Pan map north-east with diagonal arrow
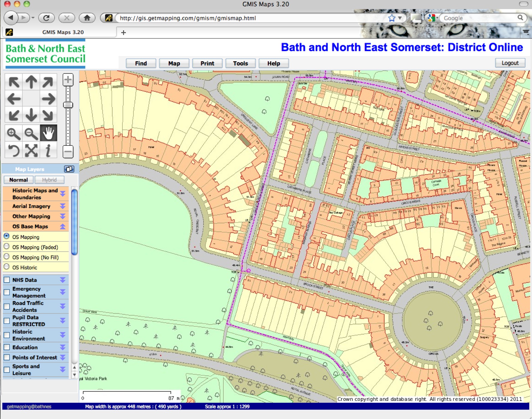The image size is (532, 419). click(x=48, y=82)
